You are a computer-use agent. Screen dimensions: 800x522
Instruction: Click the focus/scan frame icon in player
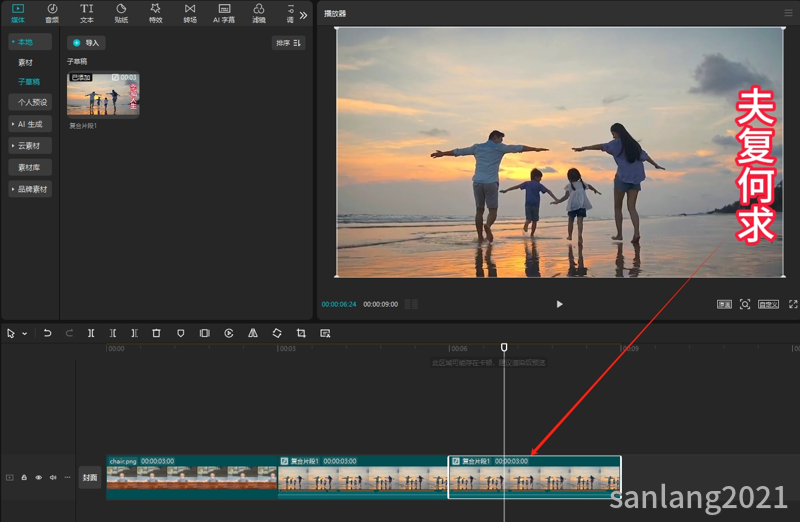coord(745,304)
